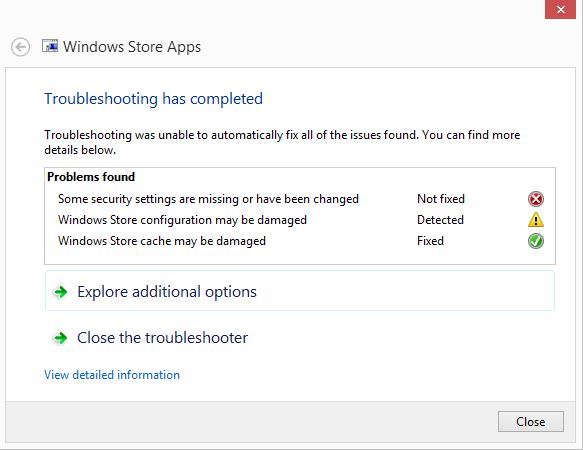Select Windows Store cache damaged problem
This screenshot has width=583, height=450.
(162, 241)
